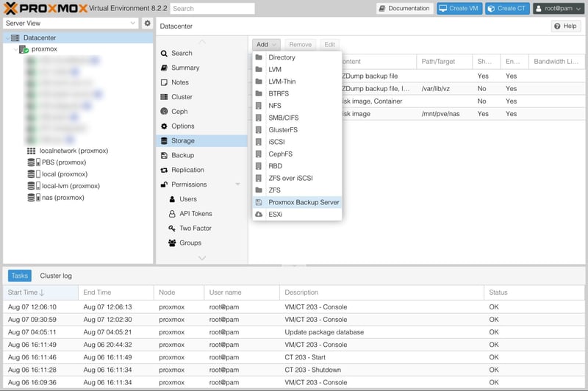Choose NFS from the Add menu
Screen dimensions: 588x391
click(275, 106)
